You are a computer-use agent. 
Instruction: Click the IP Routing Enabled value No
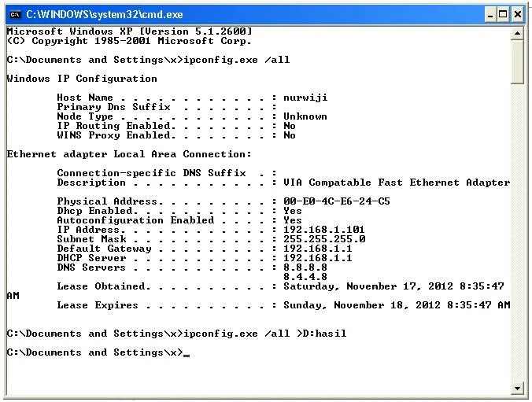pyautogui.click(x=290, y=126)
